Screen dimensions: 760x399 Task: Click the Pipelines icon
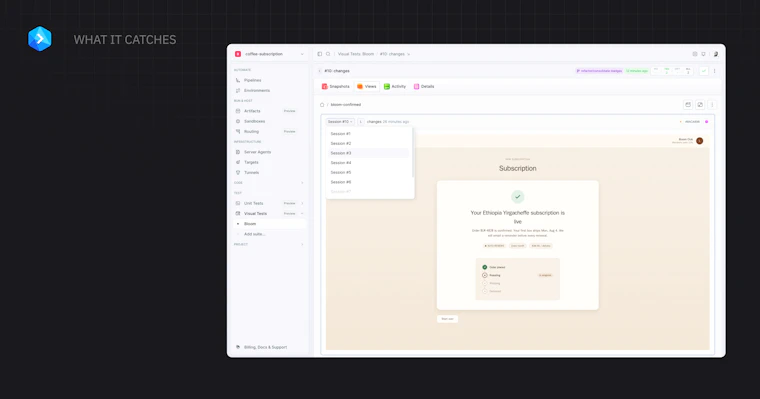tap(238, 80)
